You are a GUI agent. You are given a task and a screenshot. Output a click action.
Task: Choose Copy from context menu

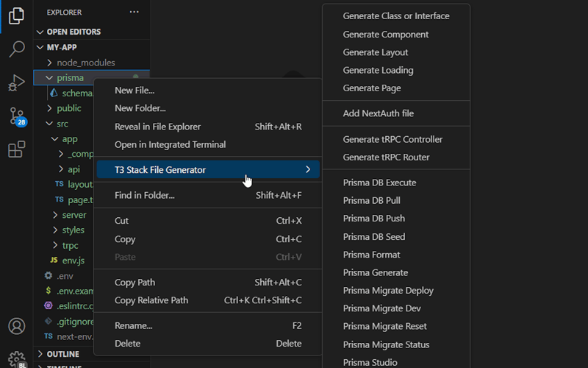pyautogui.click(x=208, y=238)
